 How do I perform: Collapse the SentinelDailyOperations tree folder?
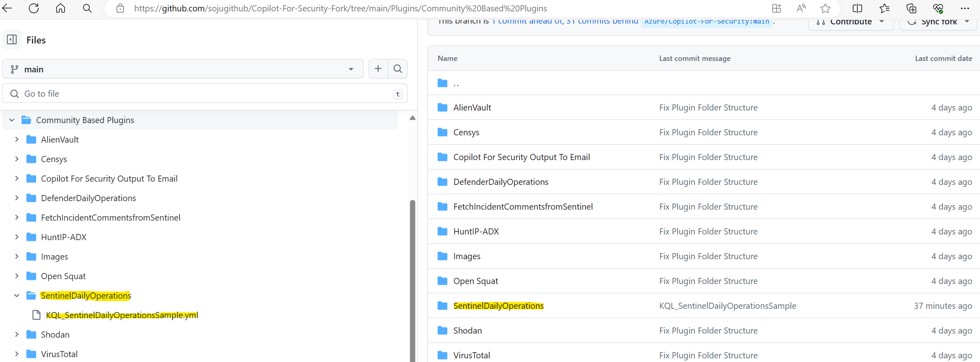17,296
